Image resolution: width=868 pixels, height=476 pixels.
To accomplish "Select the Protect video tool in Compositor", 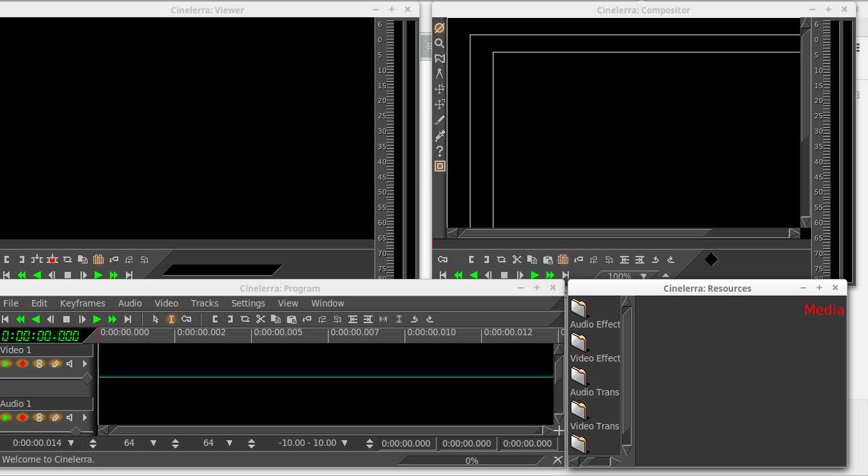I will point(439,28).
